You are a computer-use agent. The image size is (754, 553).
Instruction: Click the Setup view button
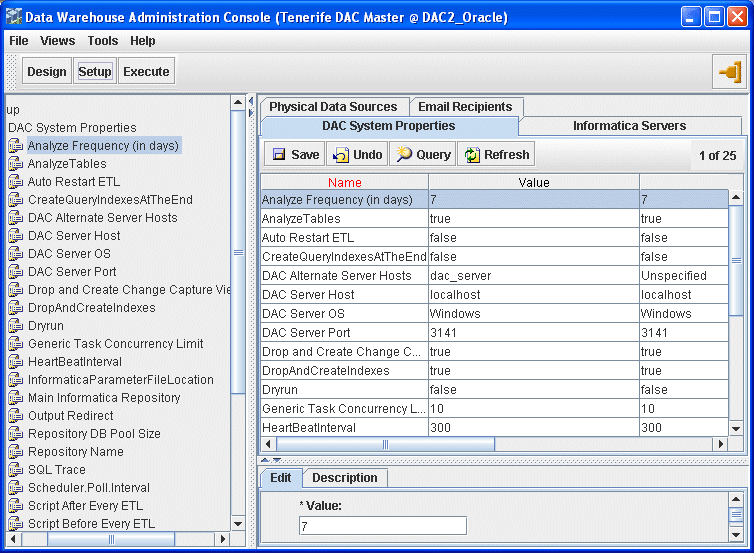click(x=95, y=71)
